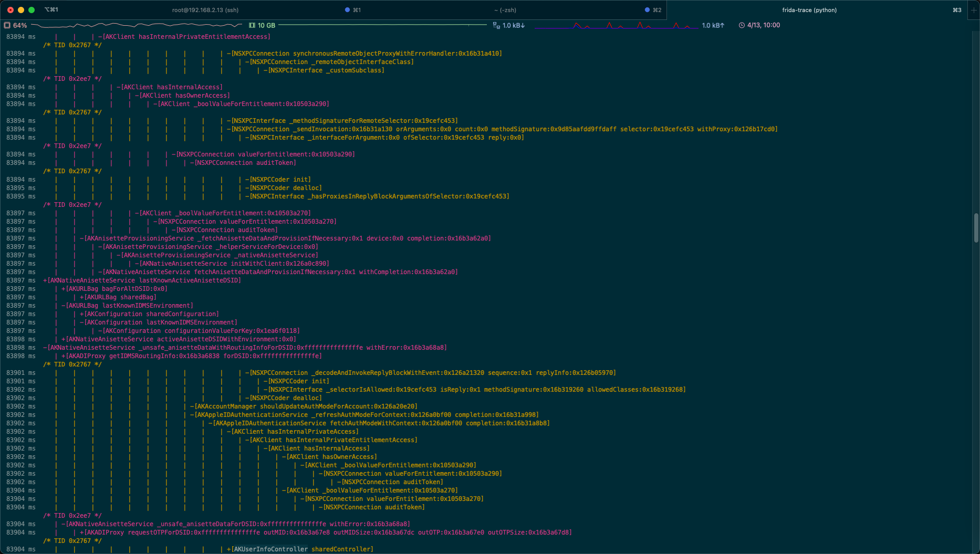Click the AKURLBag sharedBag line
This screenshot has height=554, width=980.
118,297
